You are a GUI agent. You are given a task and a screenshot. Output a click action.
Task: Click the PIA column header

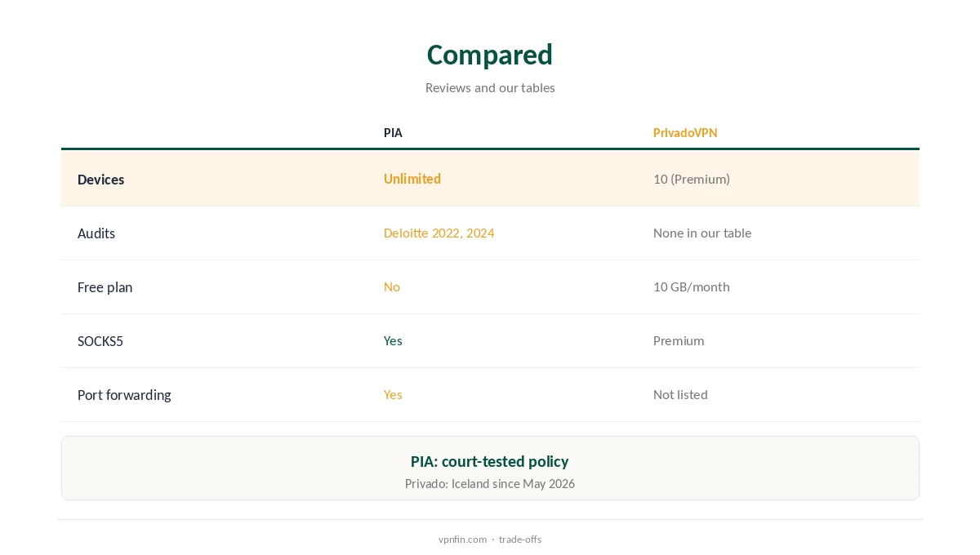(393, 132)
